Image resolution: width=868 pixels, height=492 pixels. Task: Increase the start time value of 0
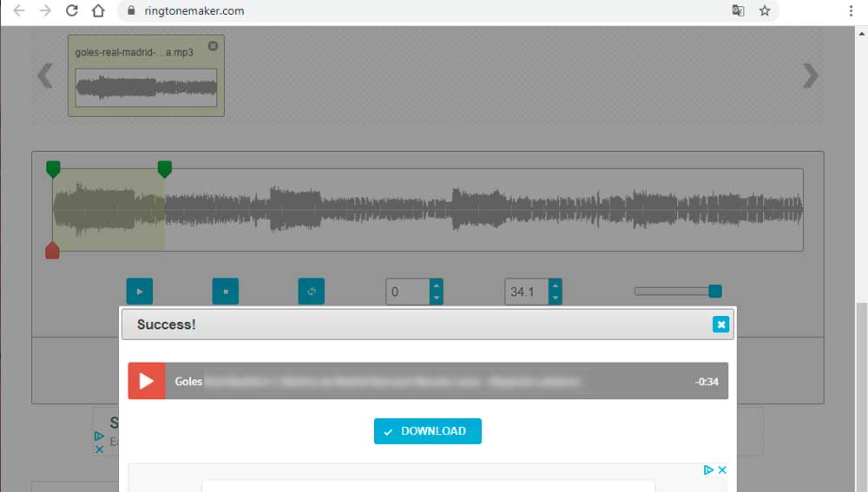tap(437, 285)
